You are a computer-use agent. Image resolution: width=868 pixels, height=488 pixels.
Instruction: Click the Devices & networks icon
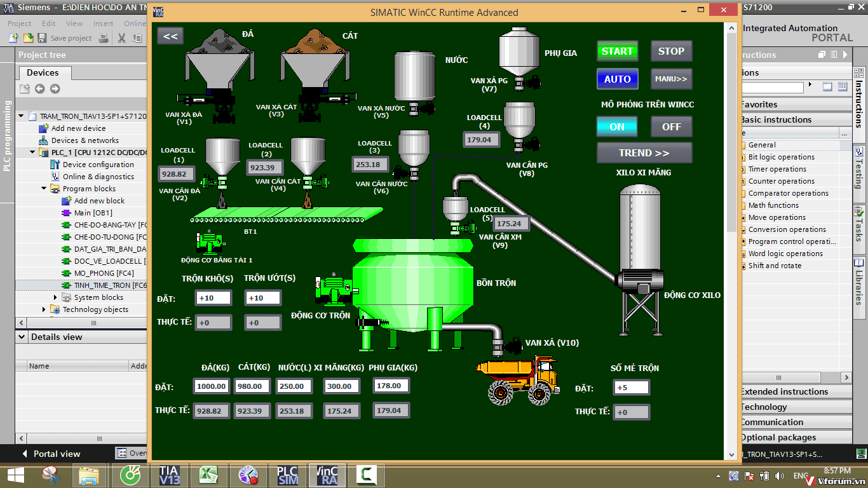click(x=44, y=140)
